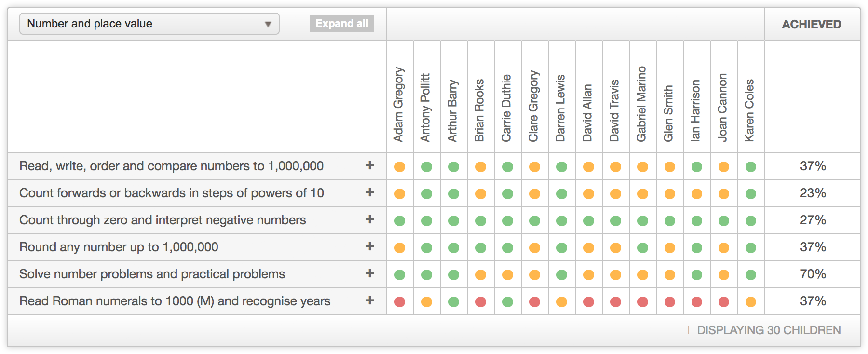The width and height of the screenshot is (868, 354).
Task: Click Antony Pollitt's orange Roman numerals dot
Action: [427, 302]
